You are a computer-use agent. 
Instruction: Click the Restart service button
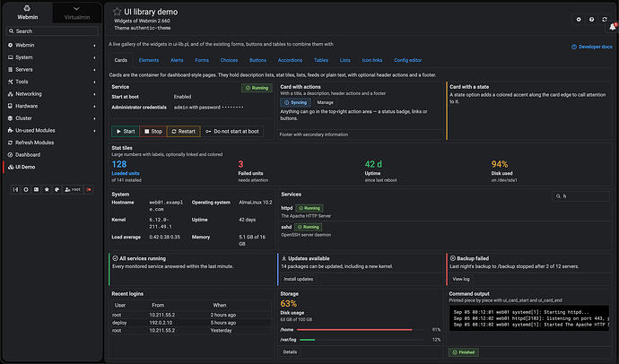pos(184,131)
